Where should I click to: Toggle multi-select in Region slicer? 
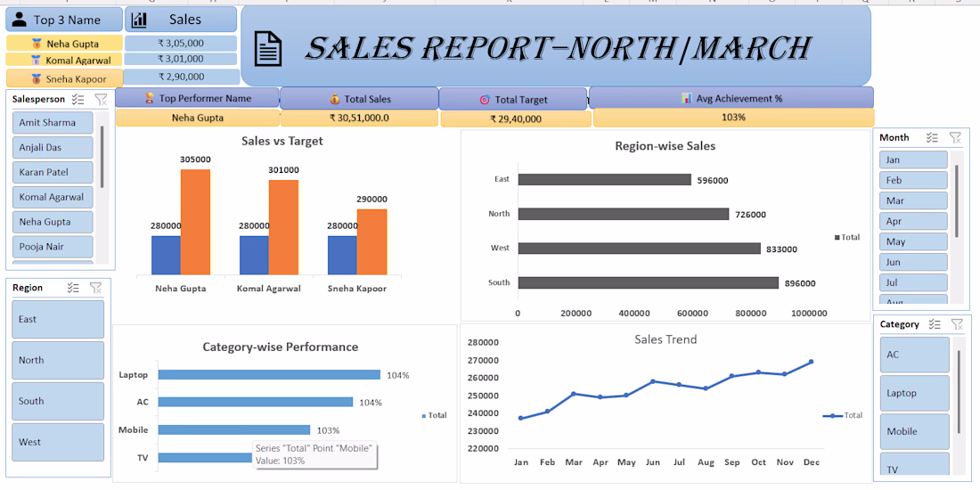[x=73, y=288]
